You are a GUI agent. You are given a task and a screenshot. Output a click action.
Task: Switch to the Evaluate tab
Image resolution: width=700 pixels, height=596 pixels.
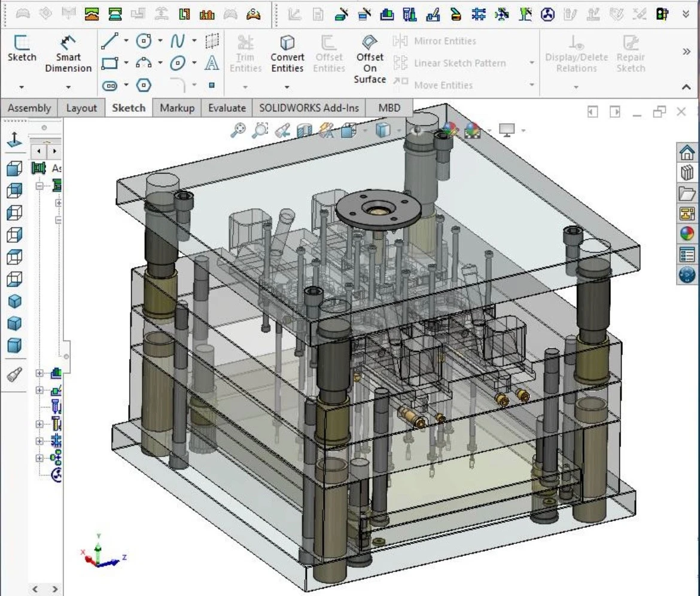coord(227,108)
